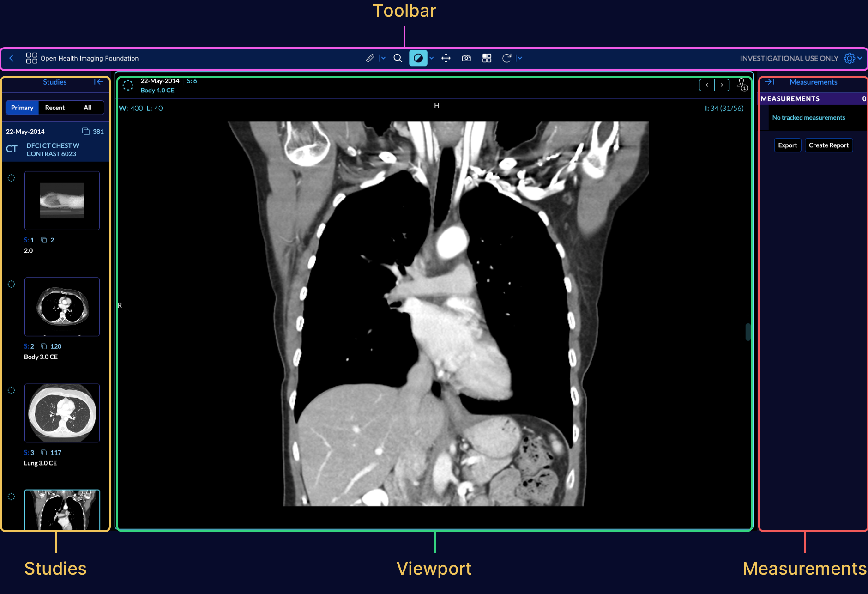Open the window level presets dropdown

[431, 58]
